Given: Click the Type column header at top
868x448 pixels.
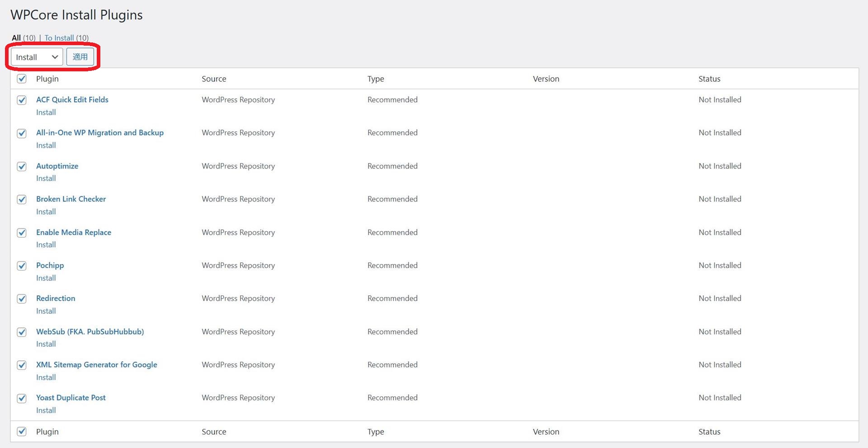Looking at the screenshot, I should click(376, 79).
